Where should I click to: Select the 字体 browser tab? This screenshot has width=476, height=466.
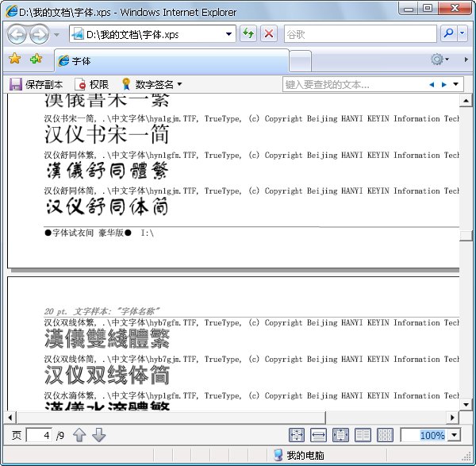tap(171, 61)
